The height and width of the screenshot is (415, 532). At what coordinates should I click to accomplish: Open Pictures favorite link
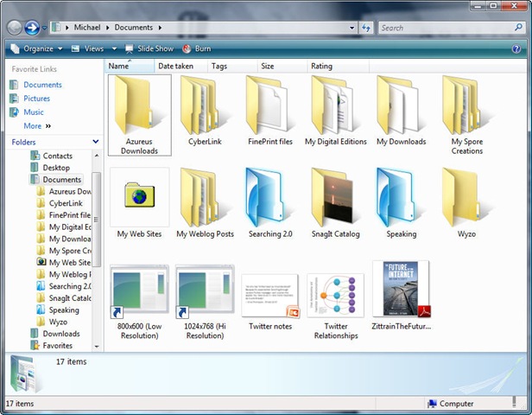pyautogui.click(x=30, y=99)
